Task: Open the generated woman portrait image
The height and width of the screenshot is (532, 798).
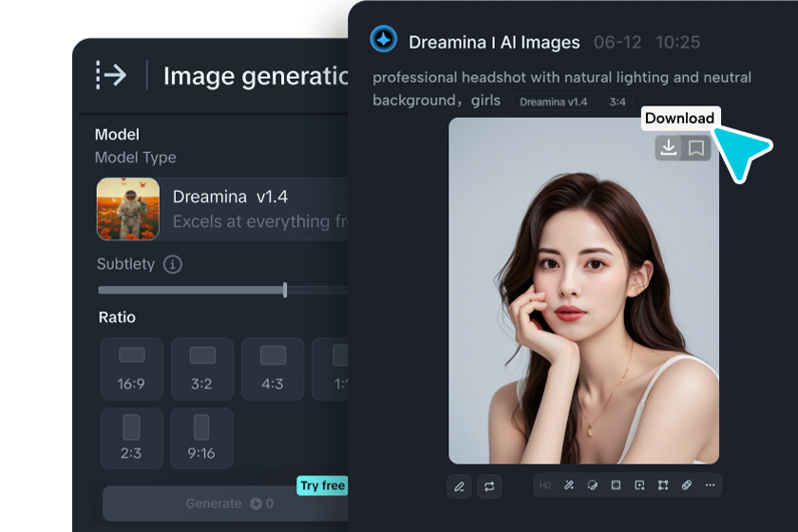Action: point(583,291)
